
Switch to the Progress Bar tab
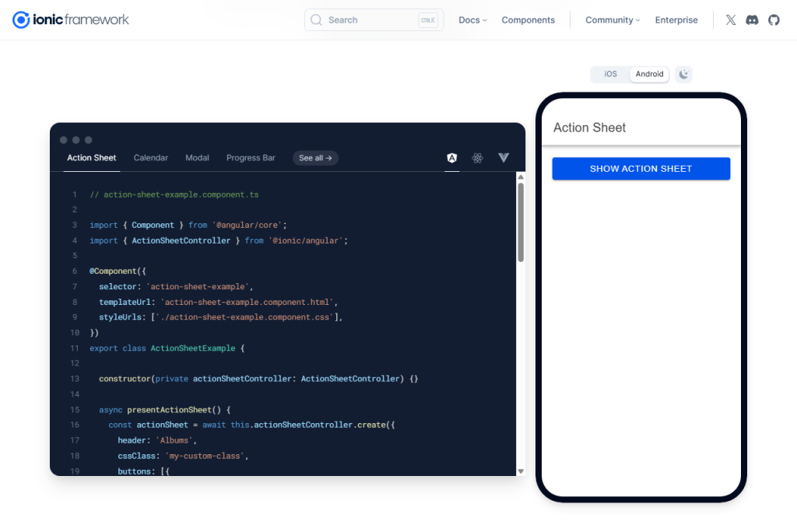click(x=251, y=158)
